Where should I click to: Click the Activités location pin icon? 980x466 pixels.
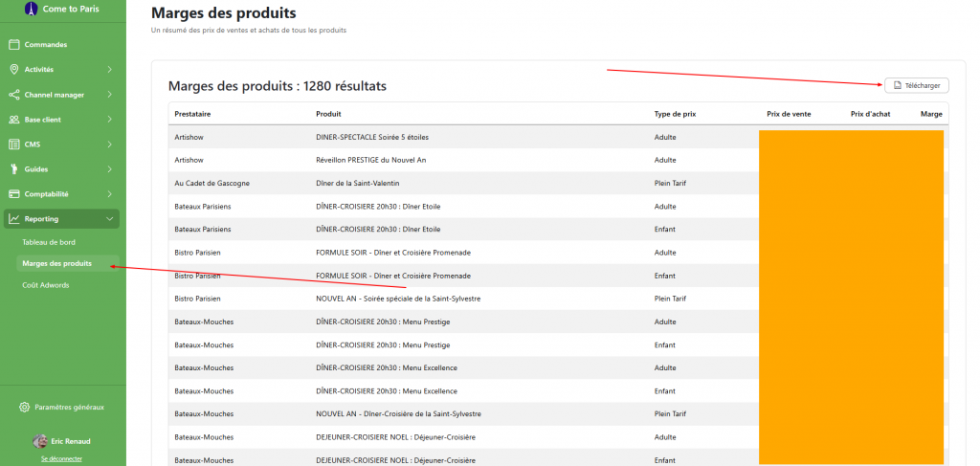point(14,69)
